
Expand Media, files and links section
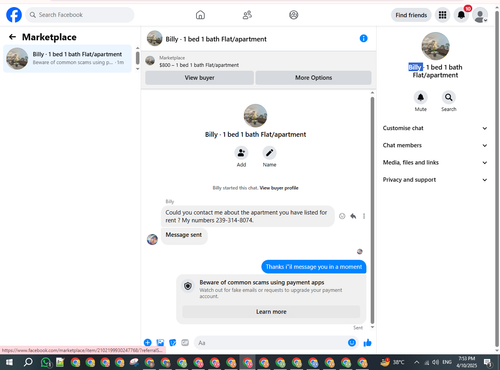click(435, 162)
